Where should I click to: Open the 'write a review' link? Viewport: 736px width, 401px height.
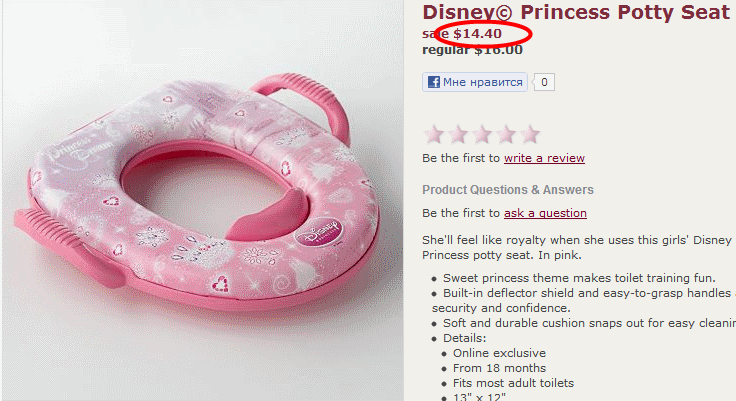544,158
